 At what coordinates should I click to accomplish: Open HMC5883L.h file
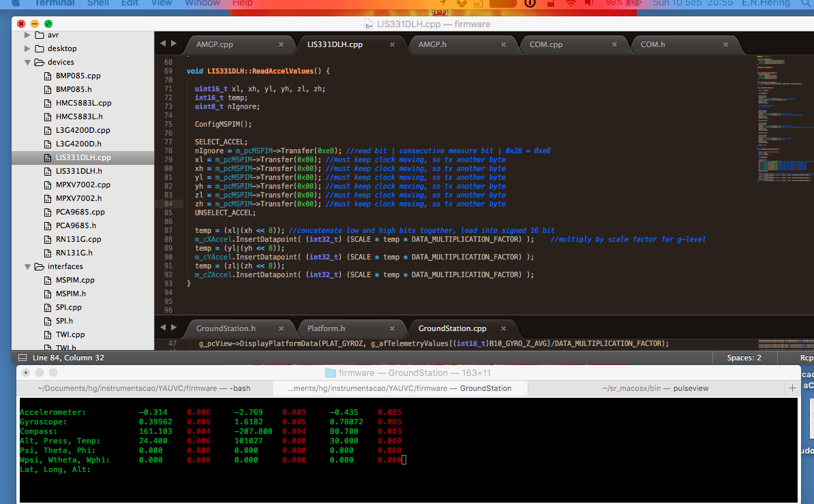pos(80,116)
